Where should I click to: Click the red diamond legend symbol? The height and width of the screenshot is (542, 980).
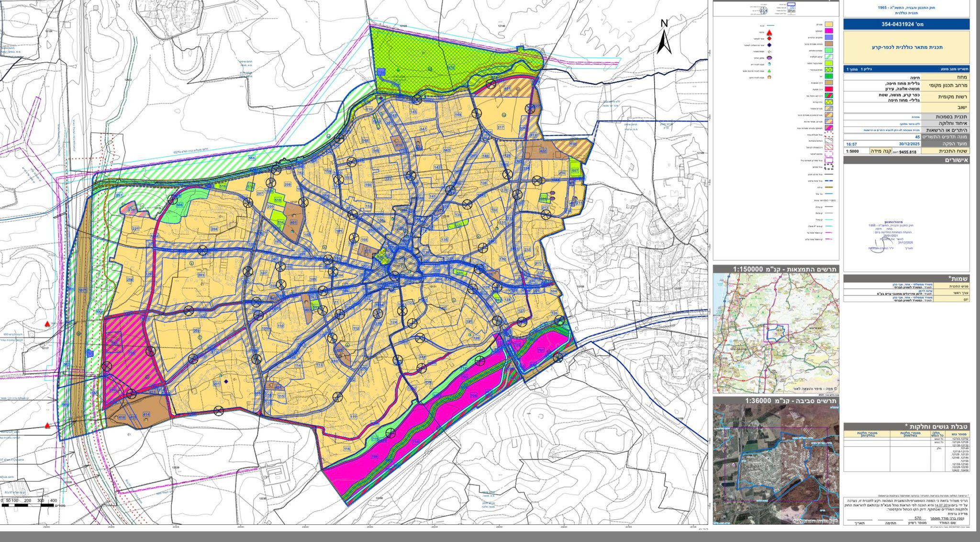click(x=769, y=38)
